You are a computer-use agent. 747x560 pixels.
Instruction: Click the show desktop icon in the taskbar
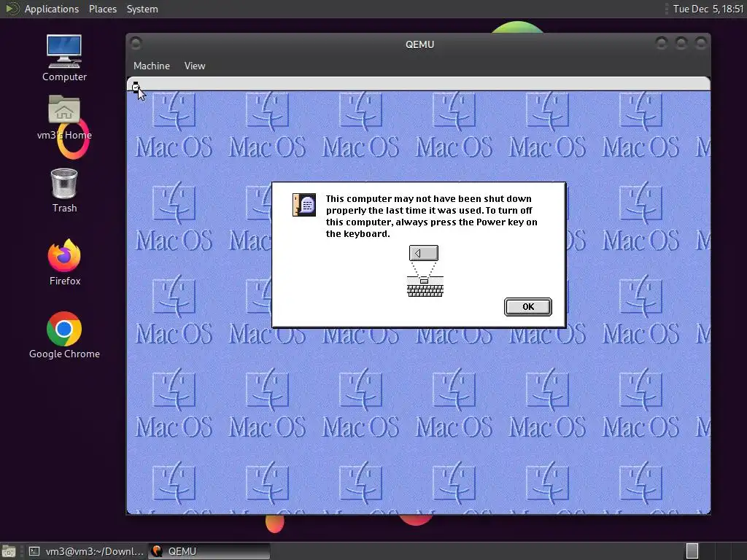pyautogui.click(x=9, y=551)
